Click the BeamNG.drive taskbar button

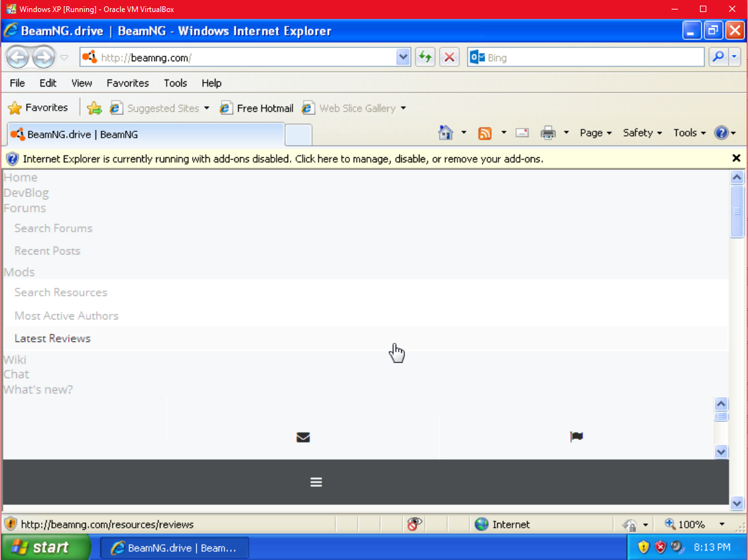(x=174, y=547)
